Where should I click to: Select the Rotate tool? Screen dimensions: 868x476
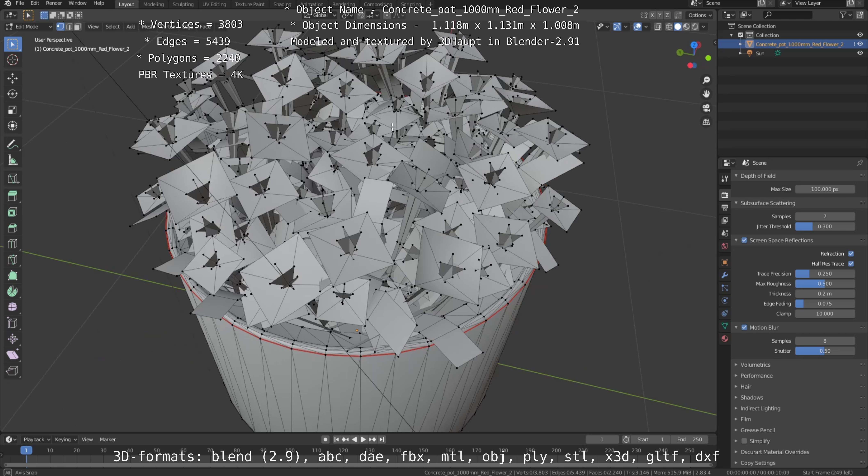[x=13, y=94]
